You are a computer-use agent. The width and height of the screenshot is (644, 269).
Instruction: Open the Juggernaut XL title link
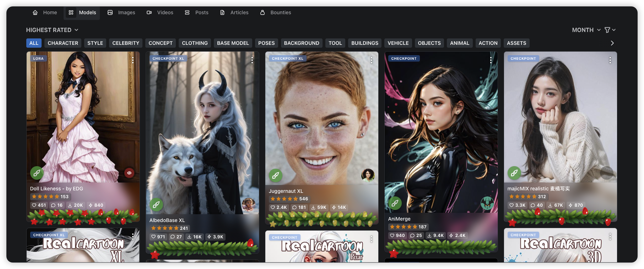(x=286, y=191)
